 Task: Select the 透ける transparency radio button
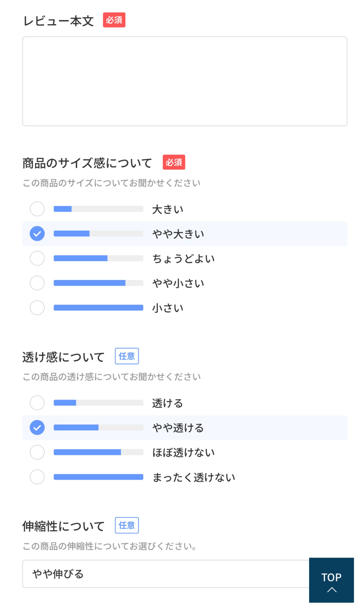point(37,403)
